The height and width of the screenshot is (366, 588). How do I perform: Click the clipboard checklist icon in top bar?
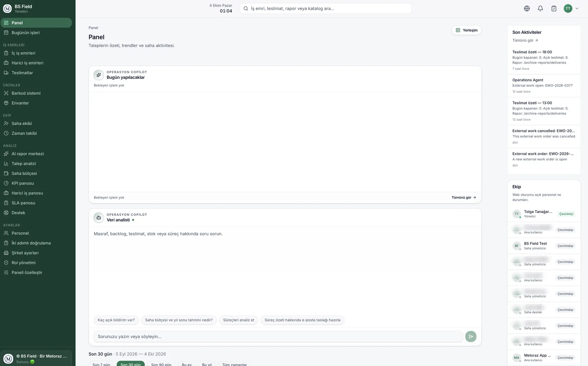pyautogui.click(x=554, y=8)
